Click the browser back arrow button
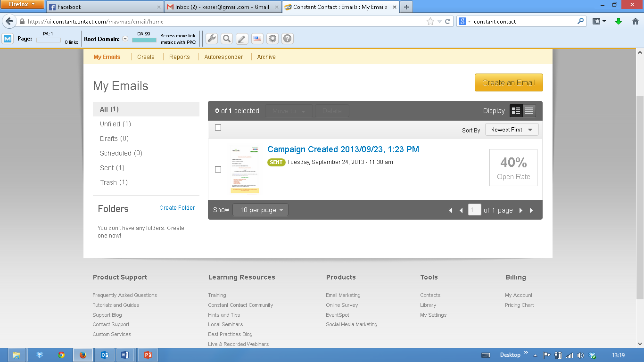This screenshot has width=644, height=362. (x=9, y=21)
